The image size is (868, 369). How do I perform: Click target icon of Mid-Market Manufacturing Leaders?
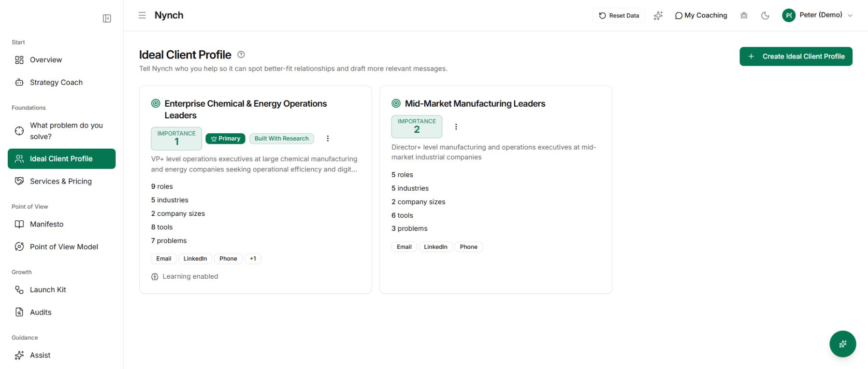(x=396, y=103)
